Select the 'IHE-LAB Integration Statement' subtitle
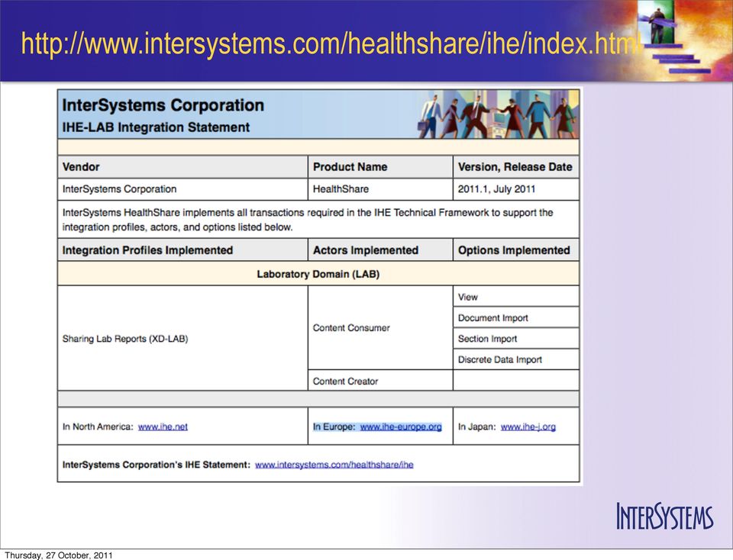Viewport: 733px width, 560px height. coord(156,127)
